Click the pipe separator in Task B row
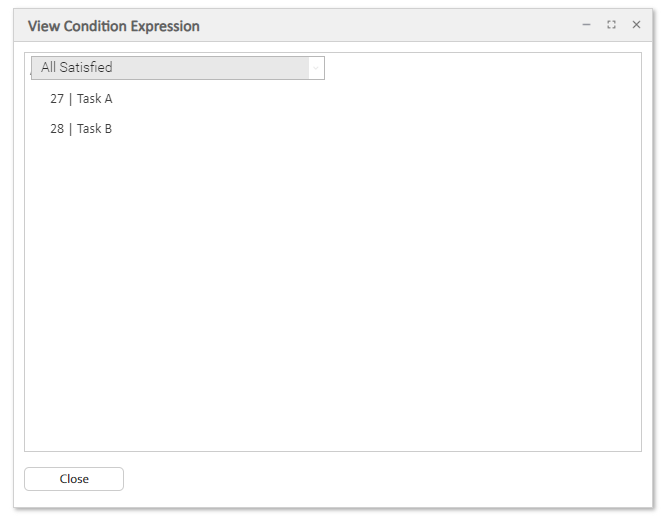This screenshot has width=666, height=518. [70, 129]
